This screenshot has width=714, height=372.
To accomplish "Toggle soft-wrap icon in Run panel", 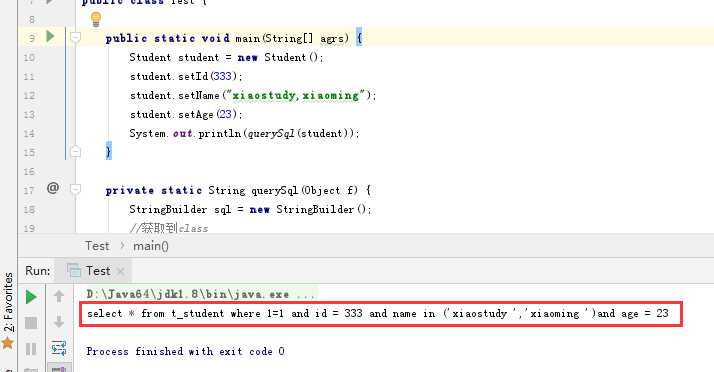I will 59,348.
